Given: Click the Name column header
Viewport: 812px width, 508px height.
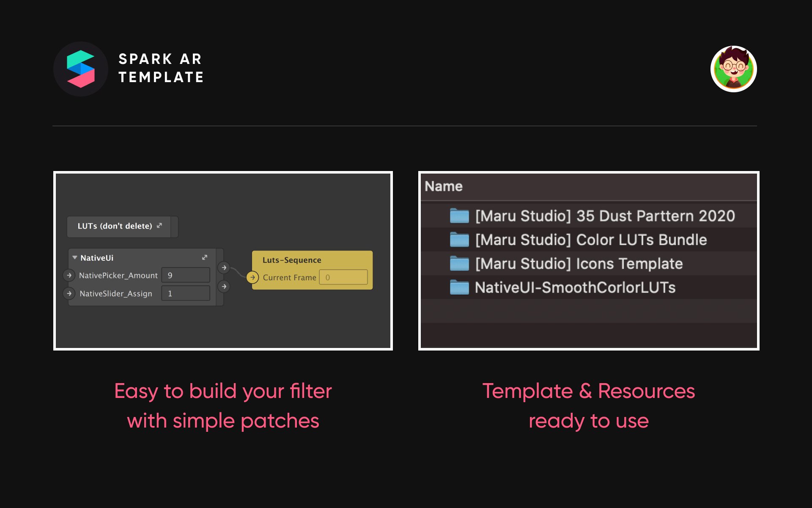Looking at the screenshot, I should coord(443,186).
